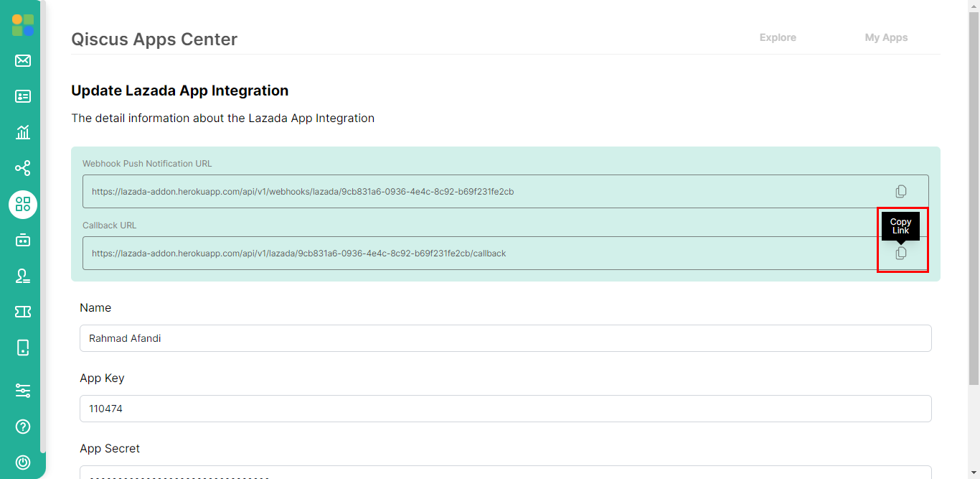Open the contacts card icon in sidebar
This screenshot has width=980, height=479.
click(23, 96)
